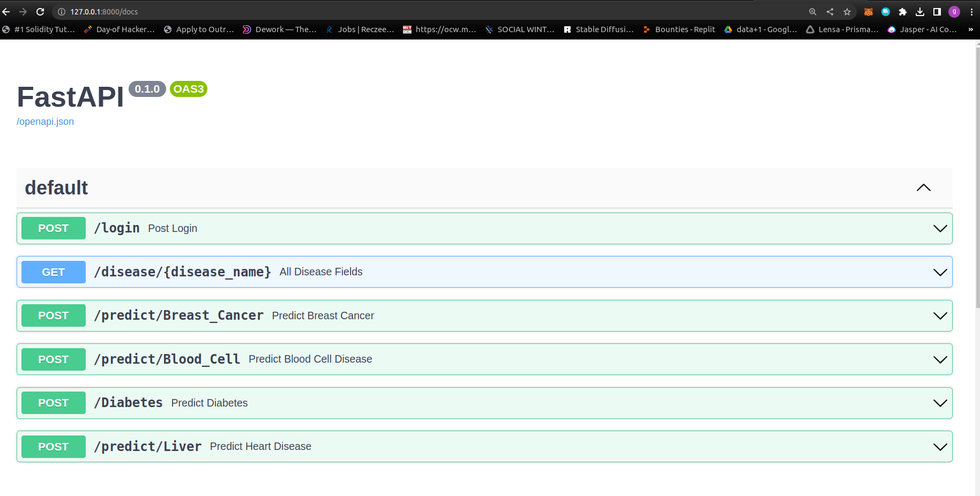Click the browser forward arrow
Image resolution: width=980 pixels, height=496 pixels.
tap(23, 12)
